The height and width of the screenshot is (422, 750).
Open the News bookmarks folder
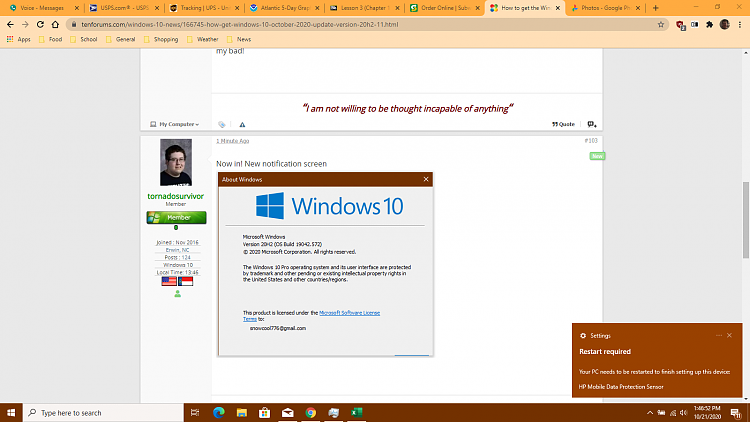click(239, 39)
